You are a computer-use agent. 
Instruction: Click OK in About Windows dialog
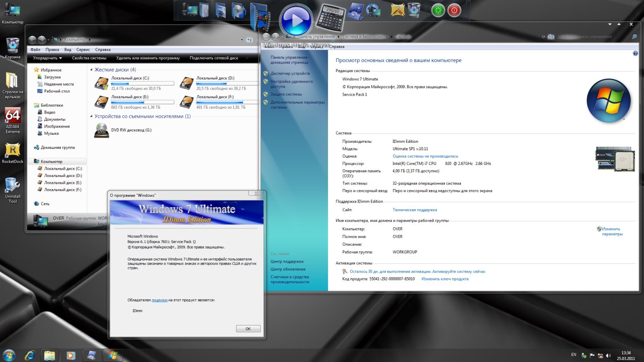(x=248, y=329)
